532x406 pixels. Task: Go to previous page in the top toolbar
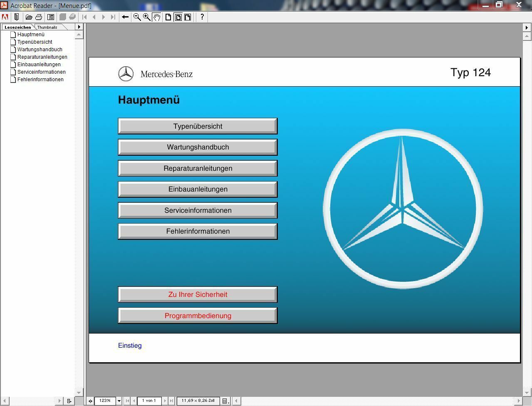click(94, 17)
